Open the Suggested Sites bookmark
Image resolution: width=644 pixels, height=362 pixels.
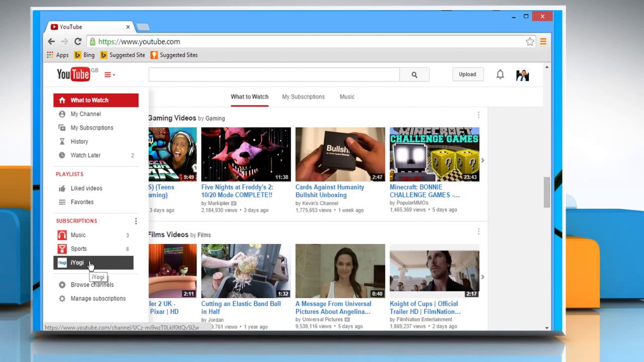174,55
